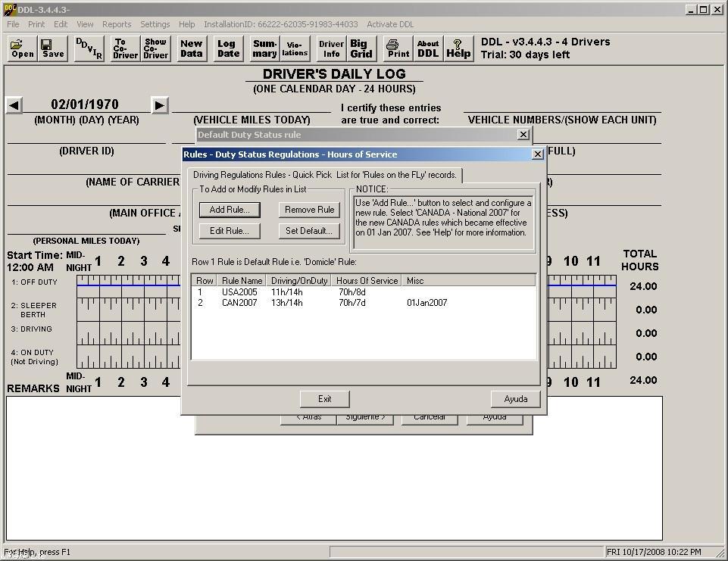Click the Add Rule button
This screenshot has height=561, width=728.
point(229,210)
